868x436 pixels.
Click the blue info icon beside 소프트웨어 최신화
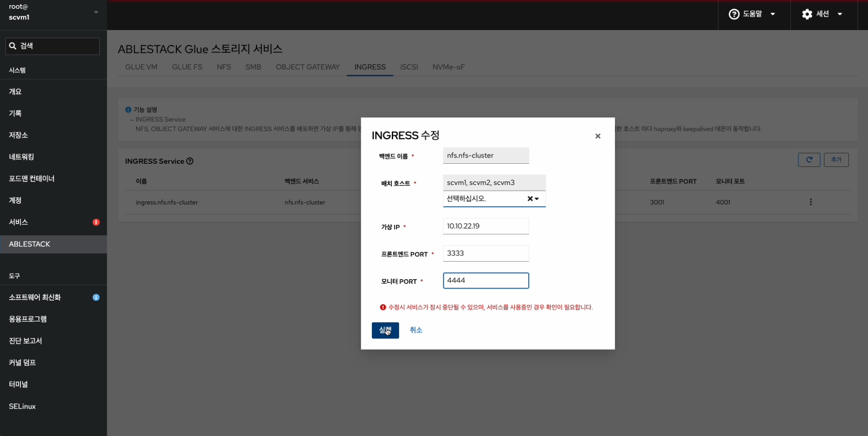[96, 297]
